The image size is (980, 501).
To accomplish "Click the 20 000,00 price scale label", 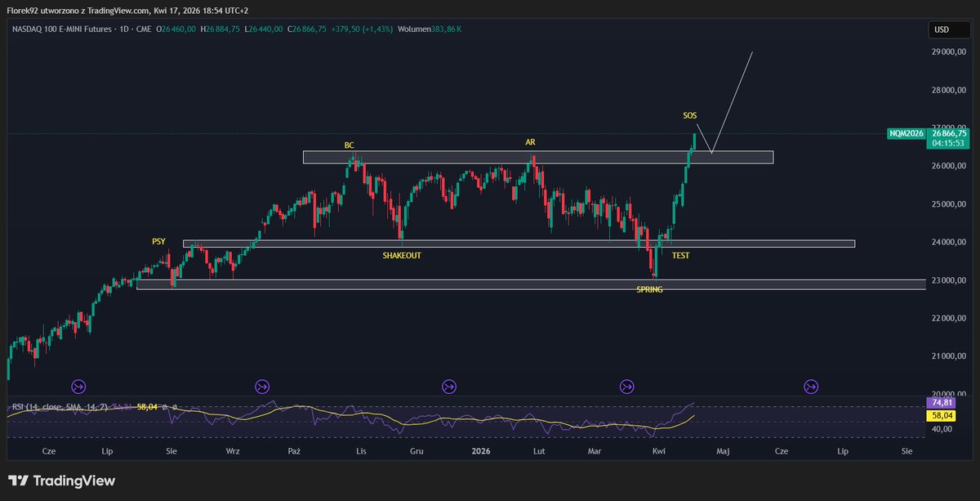I will point(948,395).
